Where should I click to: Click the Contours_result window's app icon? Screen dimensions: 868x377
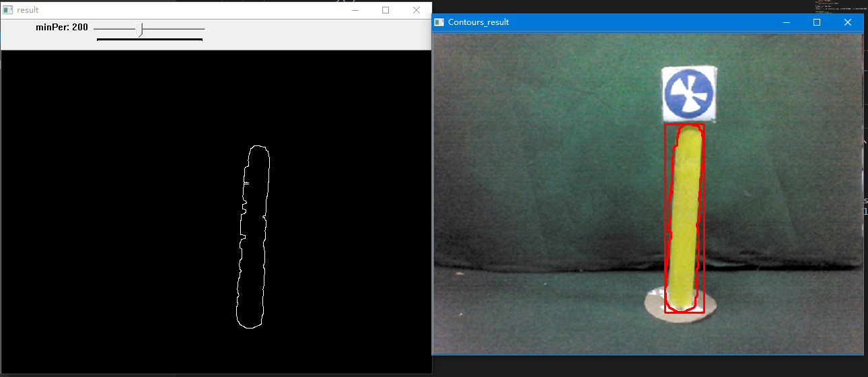click(439, 22)
